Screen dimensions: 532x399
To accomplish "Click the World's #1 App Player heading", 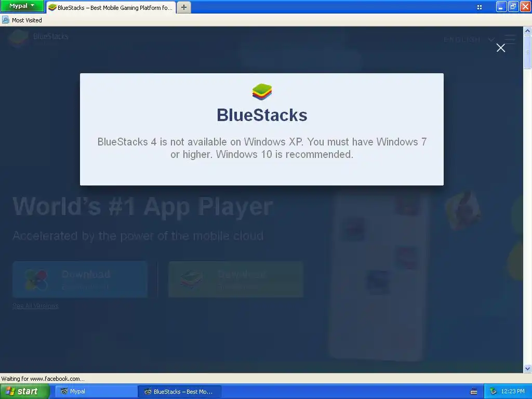I will click(143, 206).
